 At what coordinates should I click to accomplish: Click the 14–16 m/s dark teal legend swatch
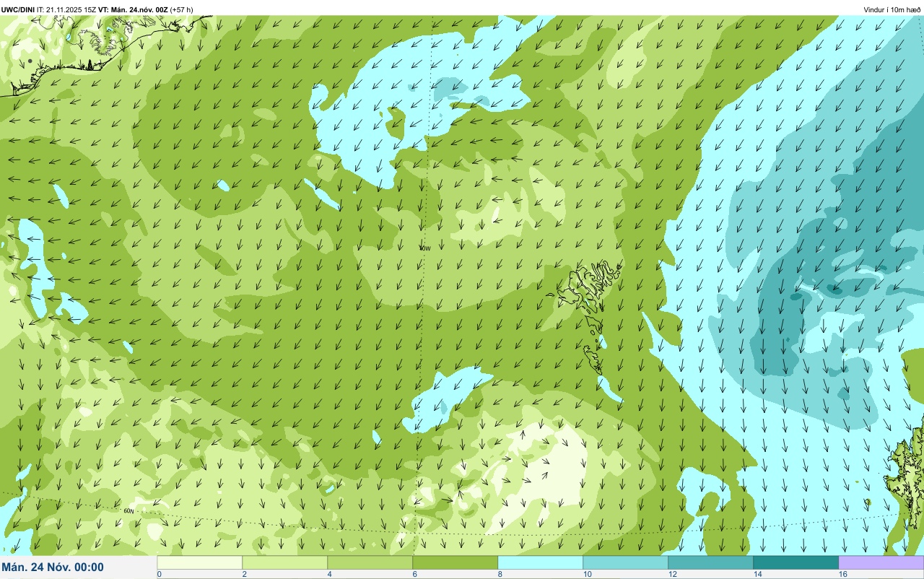[796, 562]
